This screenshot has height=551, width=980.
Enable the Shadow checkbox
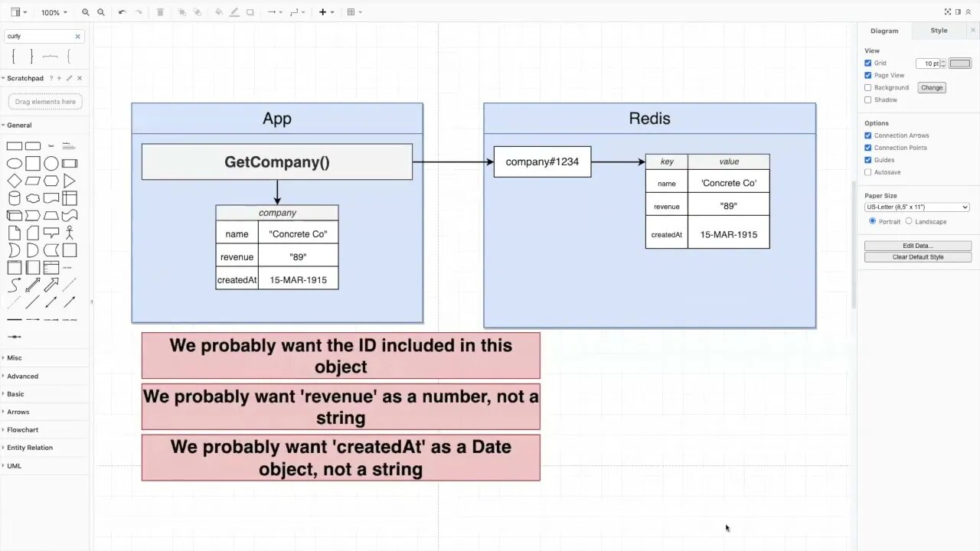click(868, 100)
